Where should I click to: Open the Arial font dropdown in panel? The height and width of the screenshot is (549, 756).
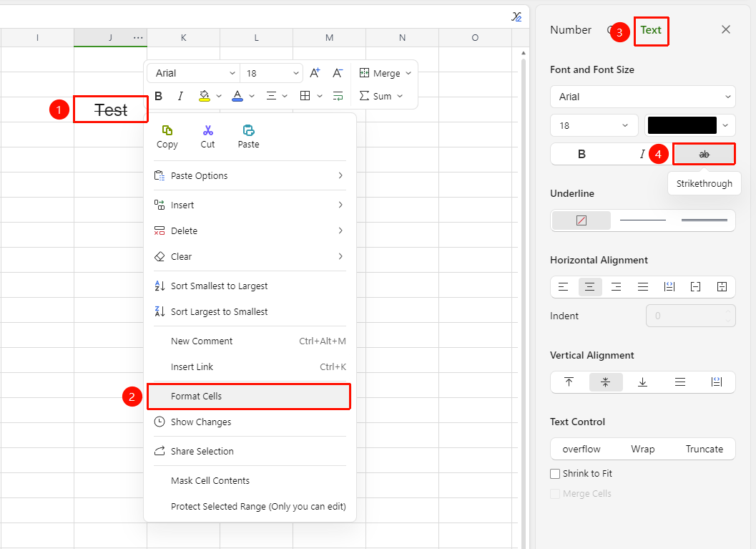pyautogui.click(x=643, y=97)
